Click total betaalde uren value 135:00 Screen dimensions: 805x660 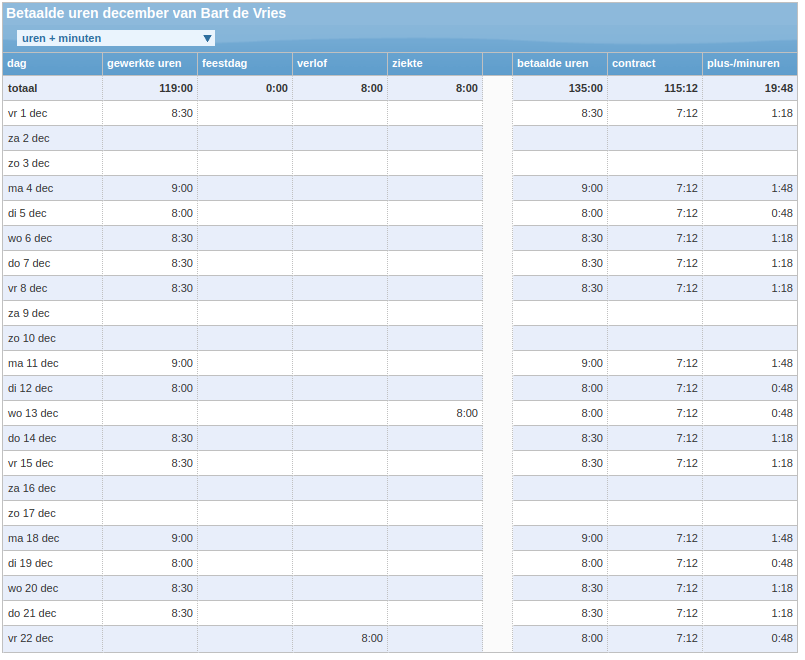pyautogui.click(x=585, y=88)
